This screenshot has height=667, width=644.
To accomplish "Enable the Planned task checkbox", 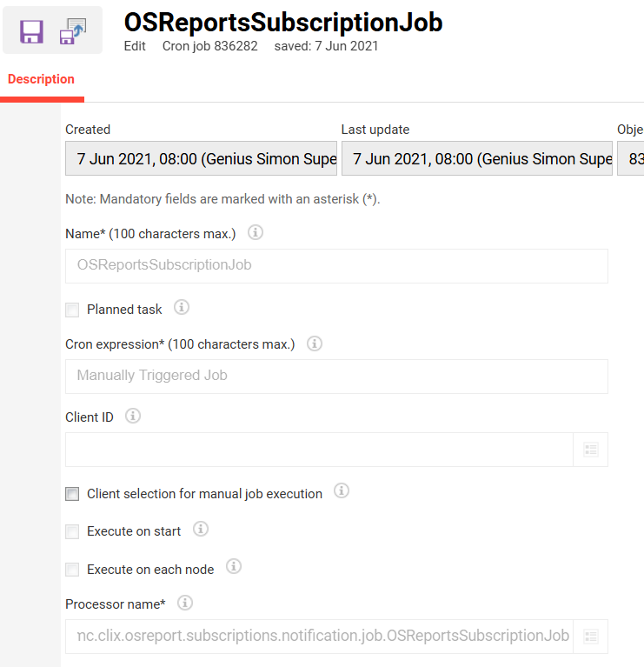I will click(72, 310).
